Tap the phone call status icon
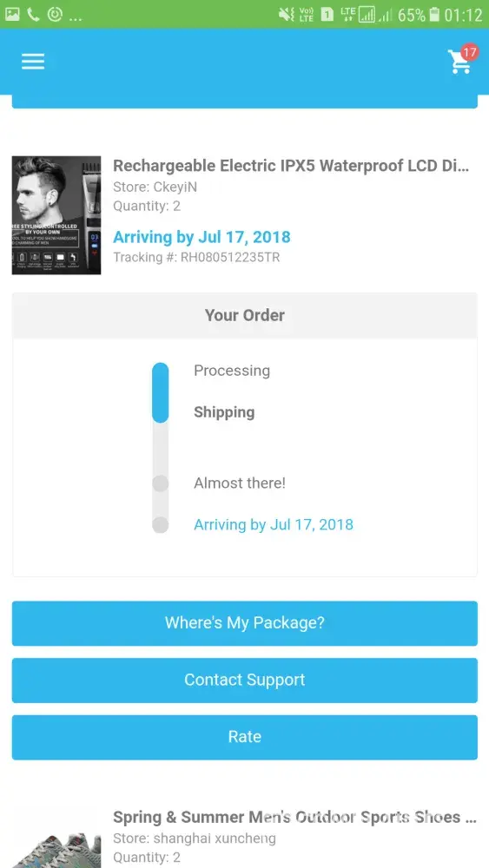The height and width of the screenshot is (868, 489). pos(33,15)
